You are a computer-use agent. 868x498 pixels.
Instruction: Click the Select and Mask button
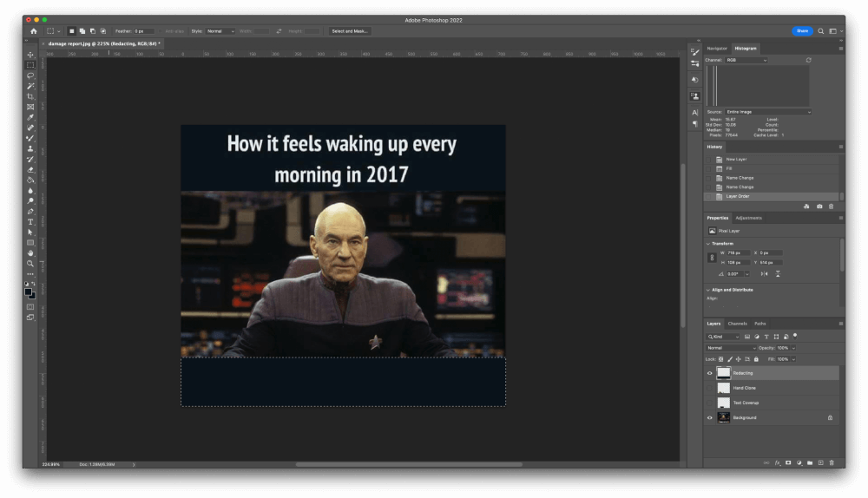350,31
